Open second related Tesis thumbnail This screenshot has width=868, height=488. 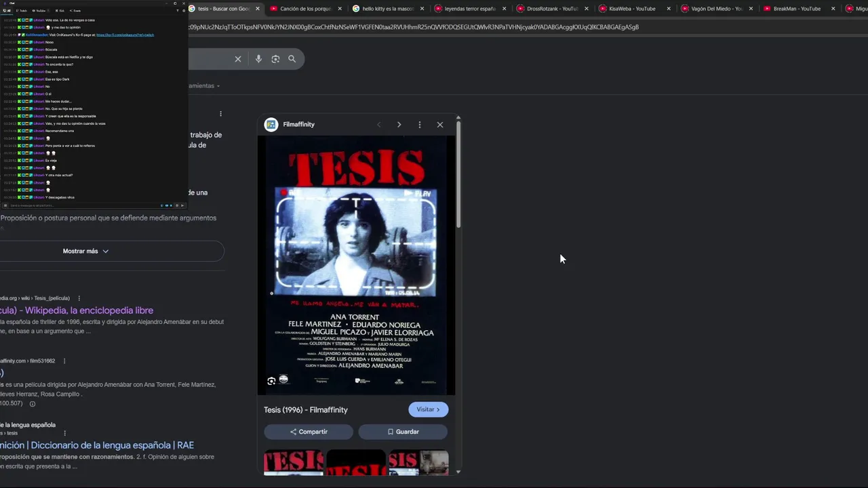356,463
